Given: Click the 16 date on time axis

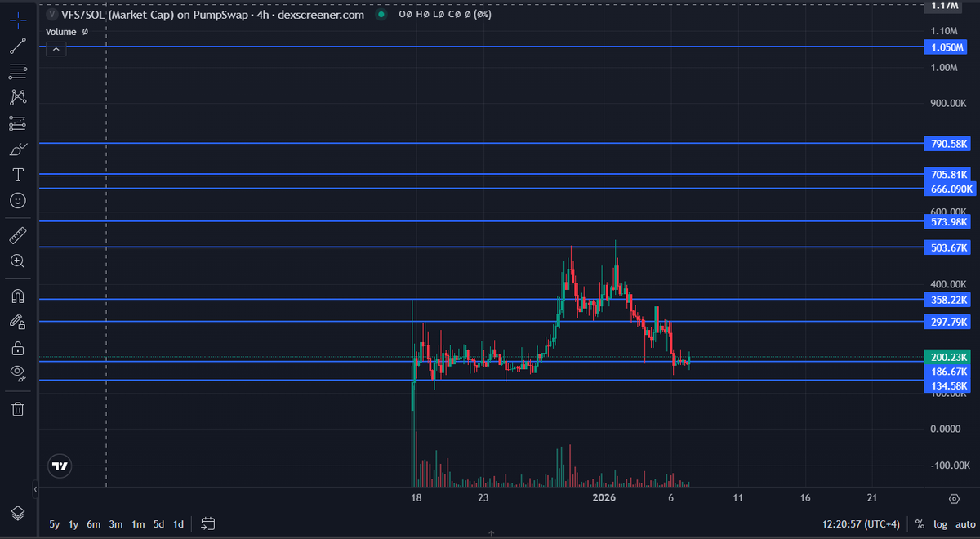Looking at the screenshot, I should (x=805, y=497).
